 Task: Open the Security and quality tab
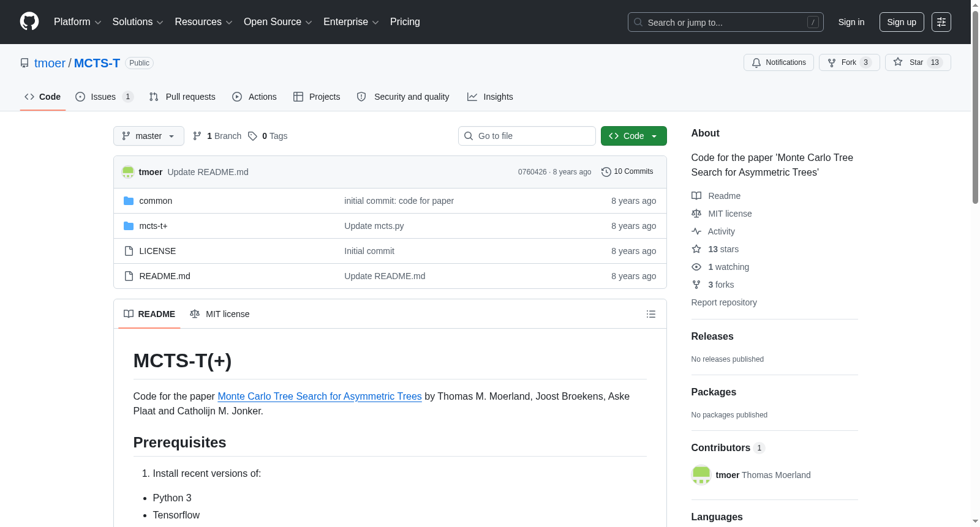pyautogui.click(x=403, y=97)
